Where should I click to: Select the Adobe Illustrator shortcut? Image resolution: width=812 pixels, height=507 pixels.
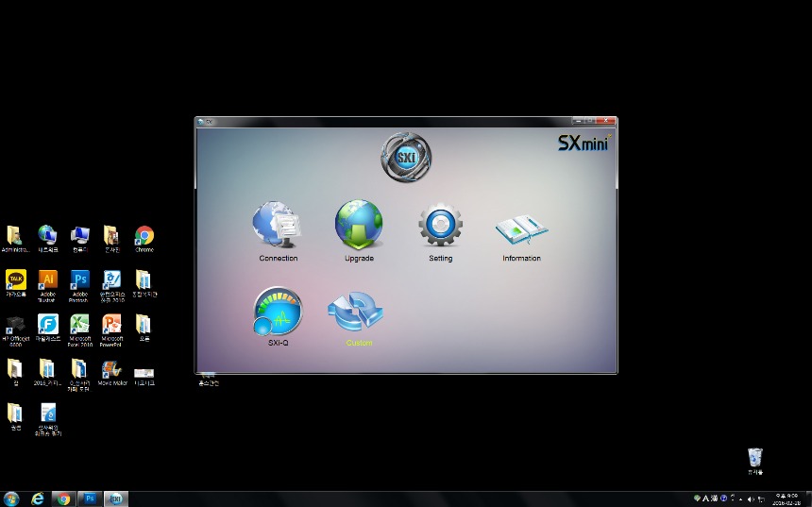[47, 285]
